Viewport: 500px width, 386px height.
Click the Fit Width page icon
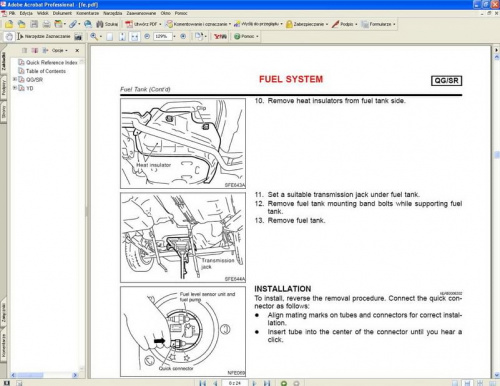(134, 36)
